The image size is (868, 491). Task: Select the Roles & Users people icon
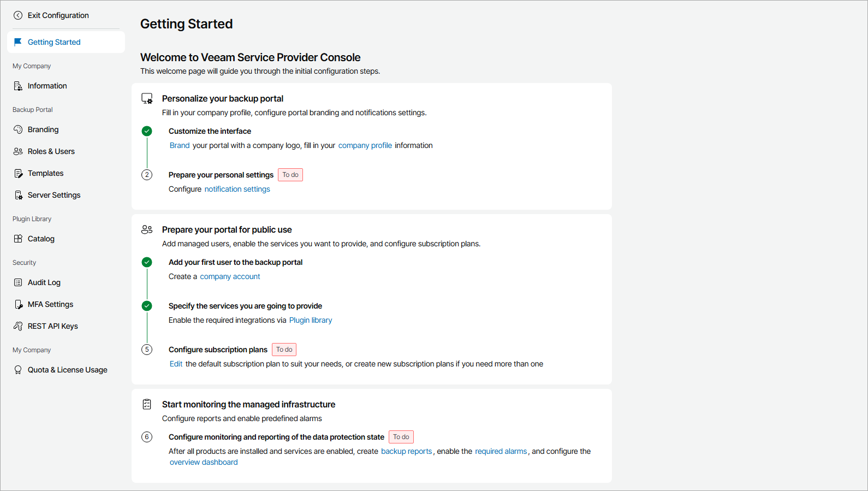pyautogui.click(x=18, y=151)
